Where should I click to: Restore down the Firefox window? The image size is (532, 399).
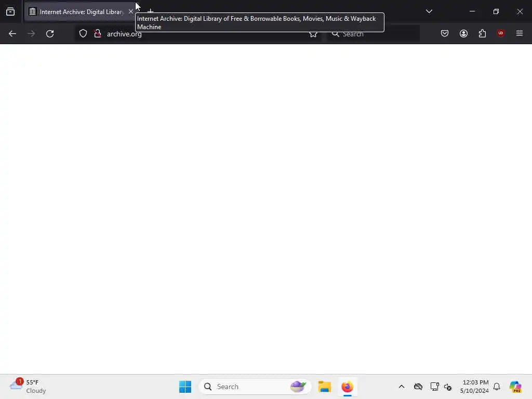pos(496,11)
